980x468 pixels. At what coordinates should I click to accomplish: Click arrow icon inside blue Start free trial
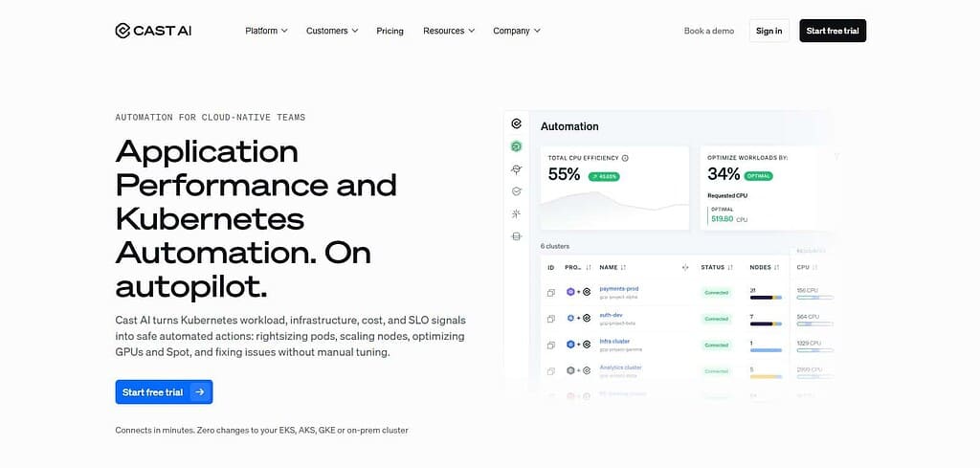pos(200,392)
